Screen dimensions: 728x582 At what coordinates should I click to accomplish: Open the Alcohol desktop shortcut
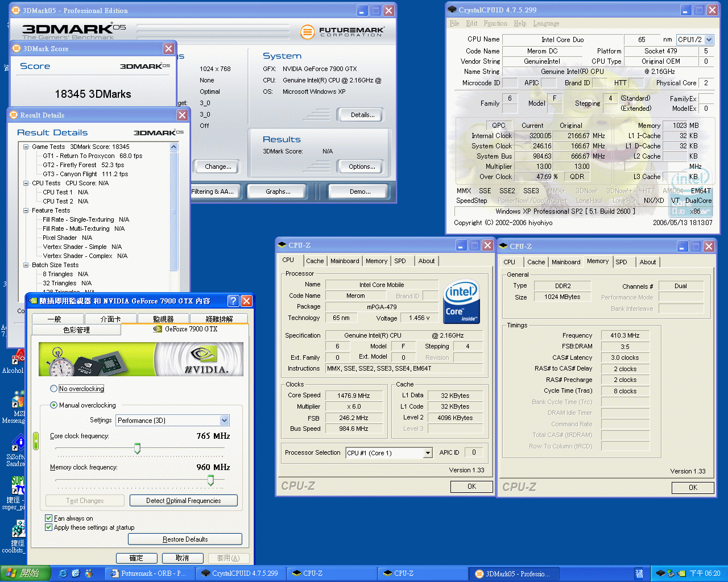tap(13, 361)
